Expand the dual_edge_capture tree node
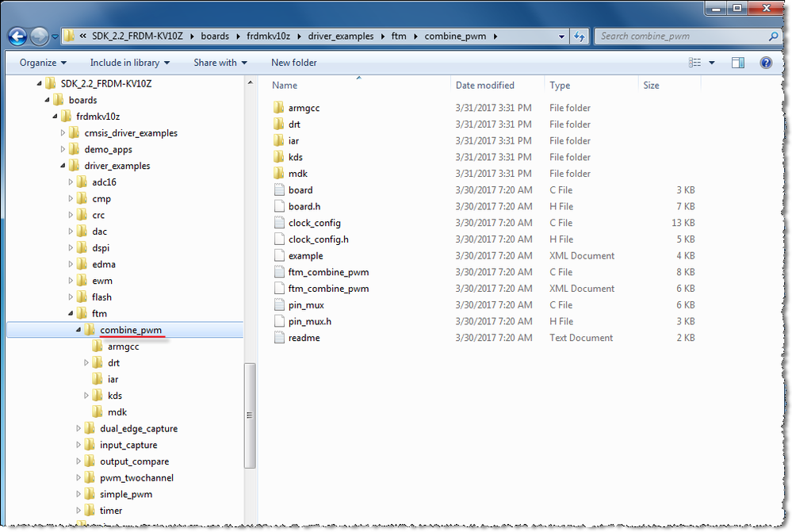The width and height of the screenshot is (792, 532). [x=78, y=427]
